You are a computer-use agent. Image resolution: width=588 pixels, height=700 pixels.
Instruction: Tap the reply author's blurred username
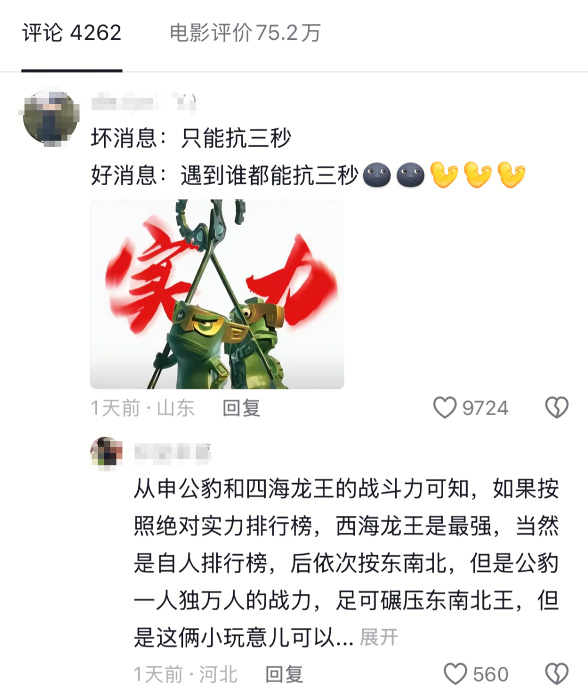pyautogui.click(x=173, y=453)
